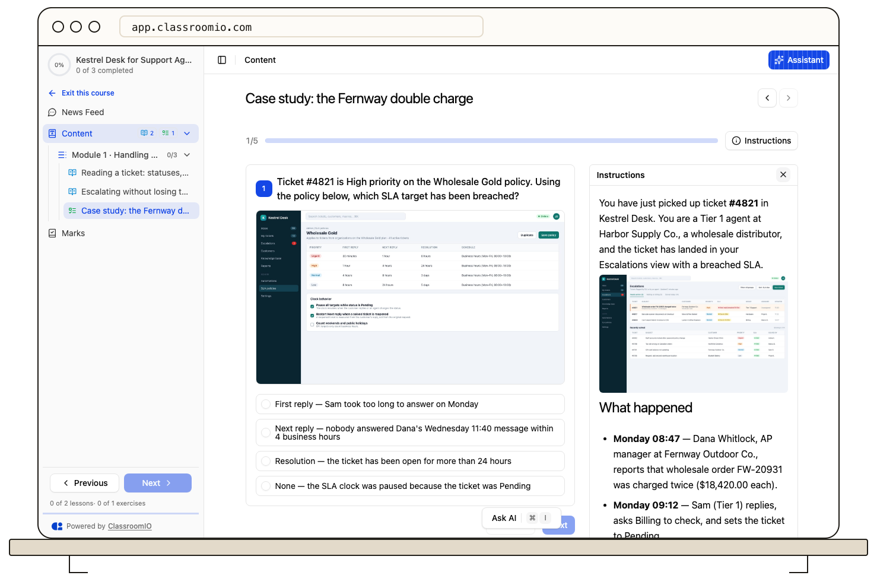Screen dimensions: 877x588
Task: Collapse the Content section chevron
Action: pyautogui.click(x=187, y=134)
